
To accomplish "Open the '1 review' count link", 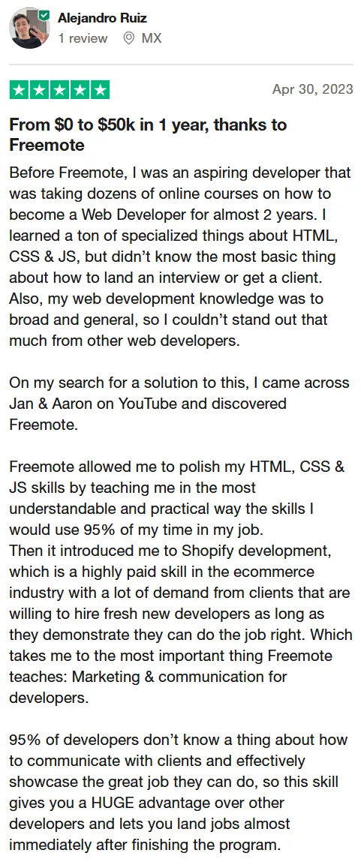I will coord(83,38).
